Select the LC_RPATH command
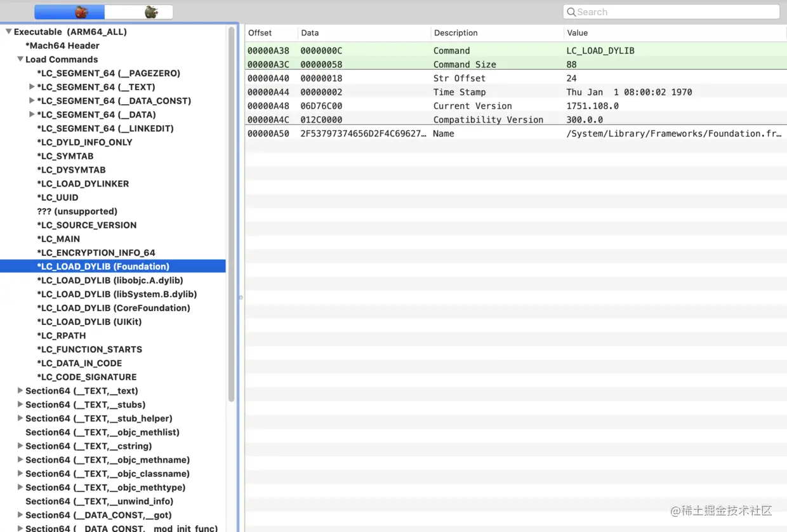 click(x=62, y=336)
